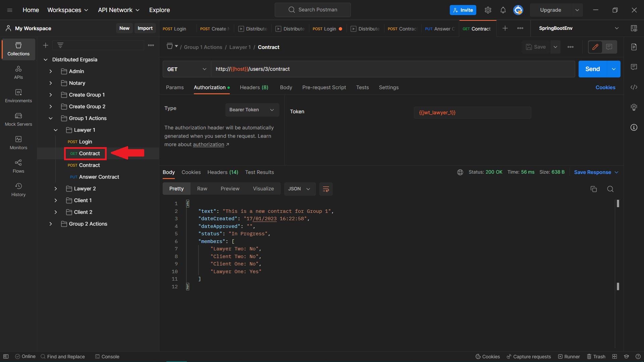Open the authorization help link

(x=209, y=144)
